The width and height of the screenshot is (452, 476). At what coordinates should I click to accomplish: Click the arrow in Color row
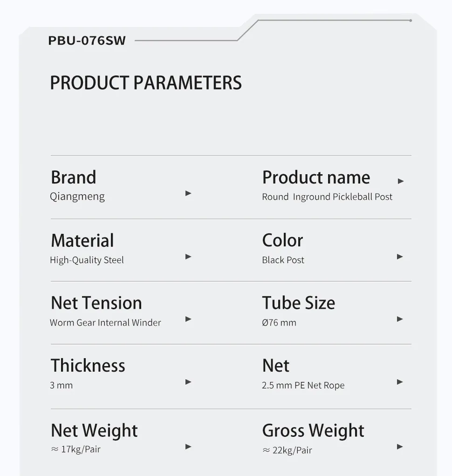pos(400,257)
